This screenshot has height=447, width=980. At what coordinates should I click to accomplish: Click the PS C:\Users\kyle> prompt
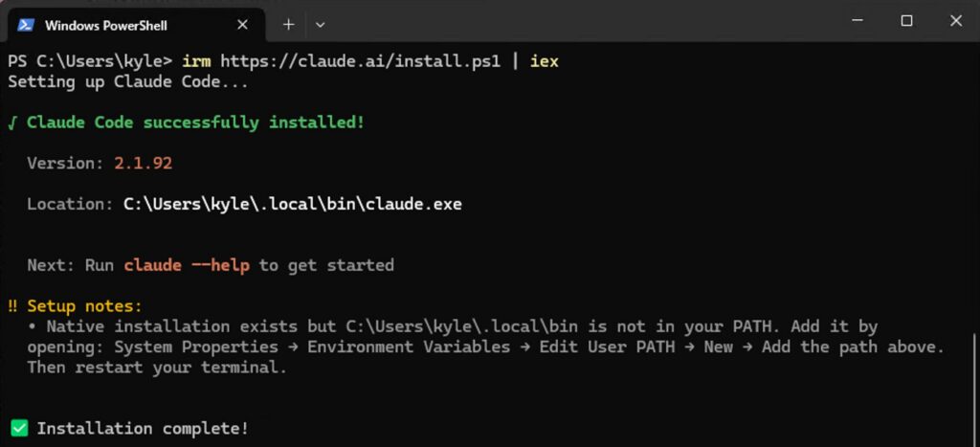pos(89,61)
